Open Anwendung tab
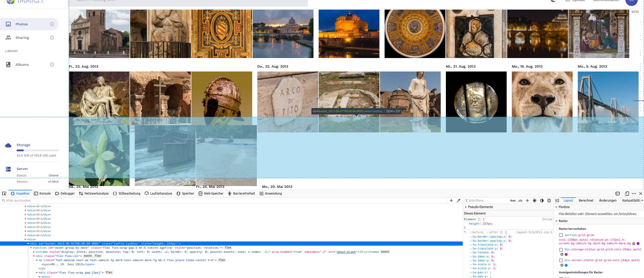644x278 pixels. click(x=271, y=194)
